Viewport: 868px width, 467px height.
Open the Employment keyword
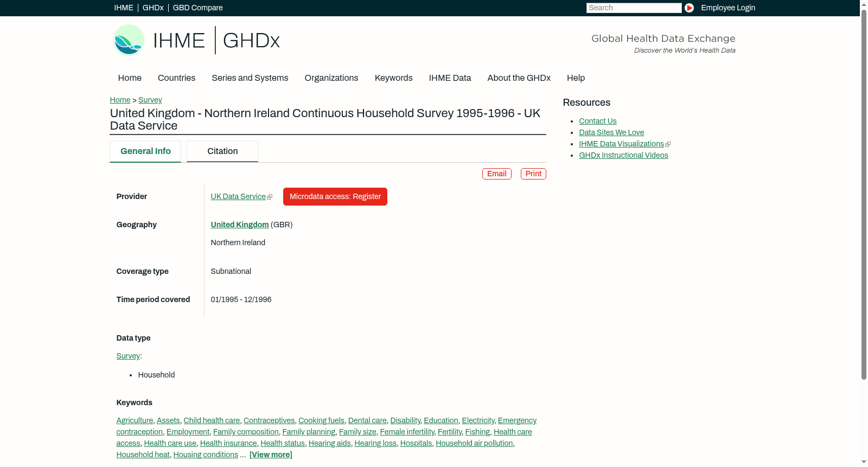(x=188, y=432)
